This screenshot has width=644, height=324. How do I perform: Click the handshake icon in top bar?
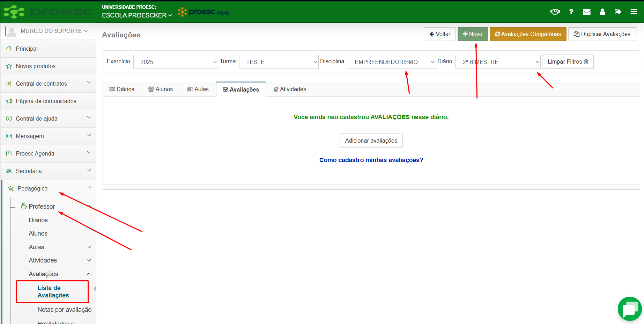[555, 12]
